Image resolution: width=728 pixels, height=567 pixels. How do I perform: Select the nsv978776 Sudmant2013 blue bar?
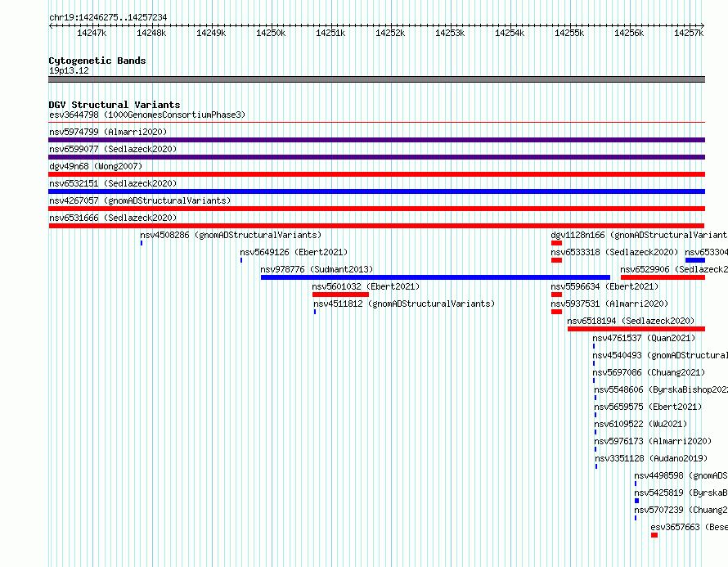(435, 277)
